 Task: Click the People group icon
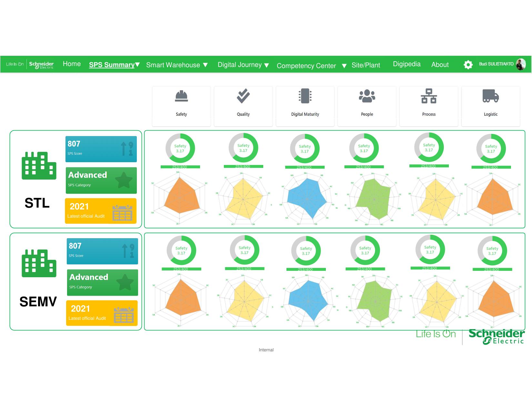pyautogui.click(x=367, y=96)
